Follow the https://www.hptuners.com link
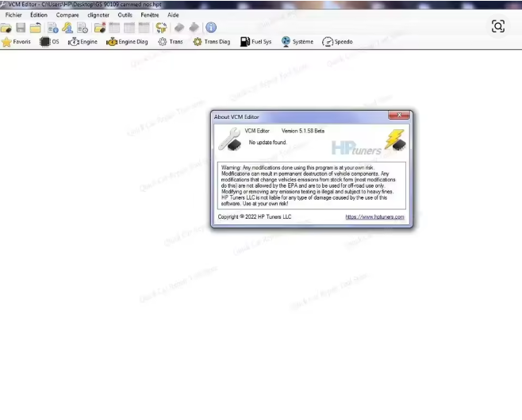The width and height of the screenshot is (522, 420). click(374, 217)
